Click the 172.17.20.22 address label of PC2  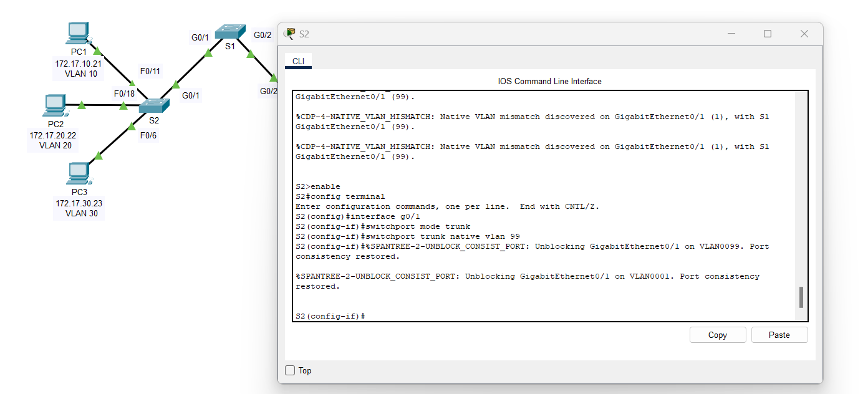pos(53,135)
